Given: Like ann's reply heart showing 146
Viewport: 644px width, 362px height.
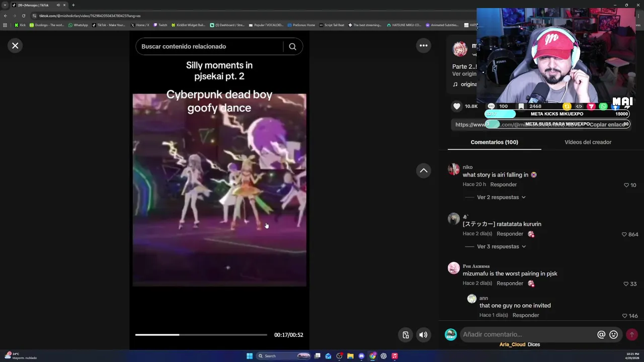Looking at the screenshot, I should (x=624, y=316).
